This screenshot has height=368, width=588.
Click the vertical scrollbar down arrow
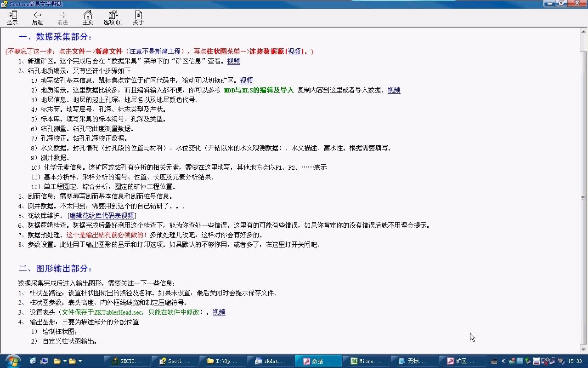583,350
